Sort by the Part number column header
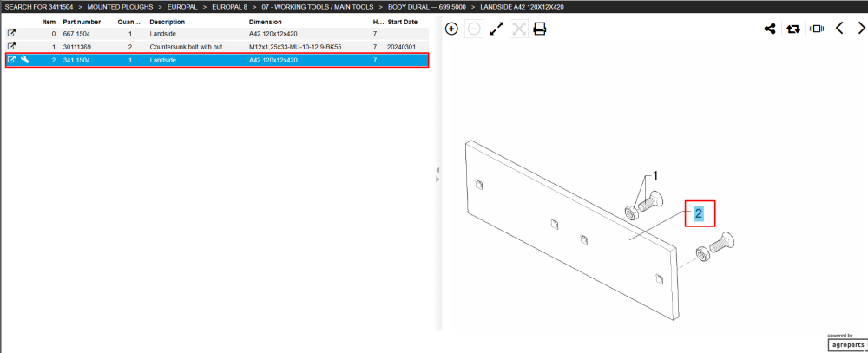Viewport: 868px width, 353px height. coord(82,22)
